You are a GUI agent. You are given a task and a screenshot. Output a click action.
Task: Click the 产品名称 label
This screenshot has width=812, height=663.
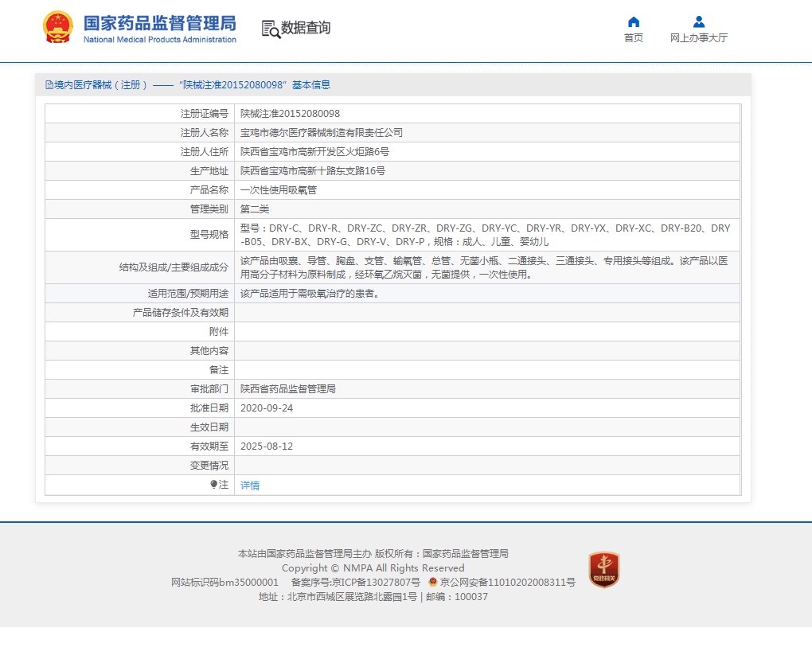(x=209, y=190)
